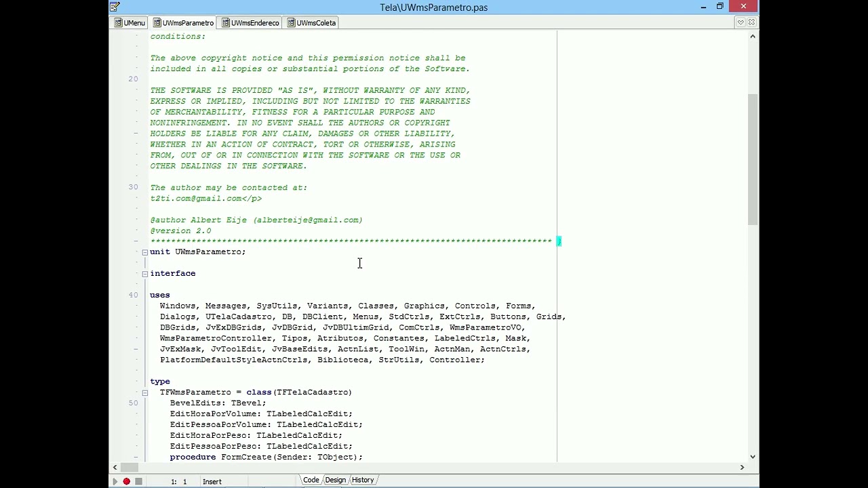Click the window system menu icon
Screen dimensions: 868x488
(x=115, y=7)
